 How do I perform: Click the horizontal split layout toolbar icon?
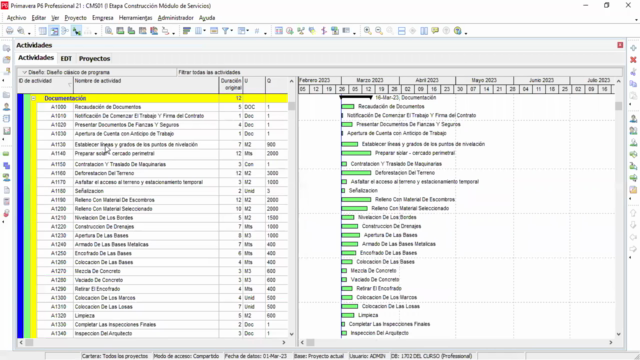click(x=402, y=31)
